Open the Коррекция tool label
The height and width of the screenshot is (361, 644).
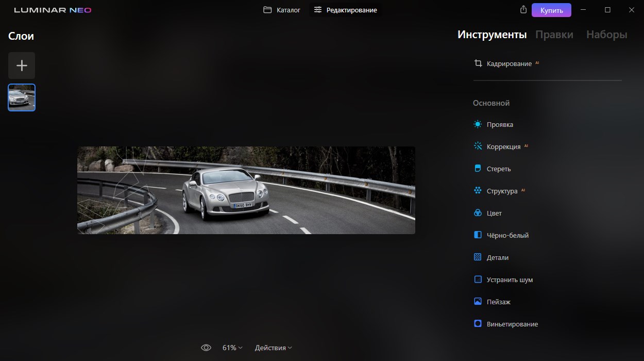point(503,147)
